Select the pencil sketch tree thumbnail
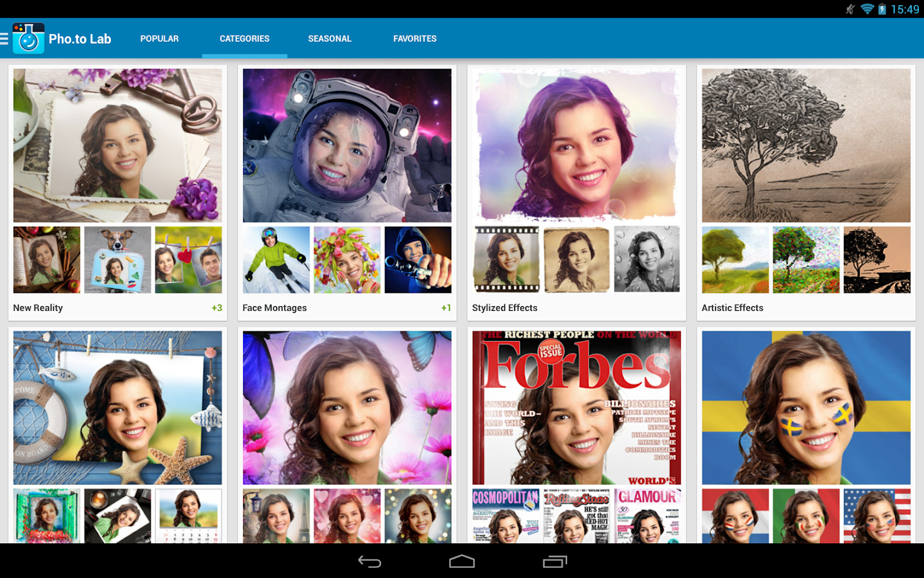This screenshot has width=924, height=578. [x=806, y=146]
